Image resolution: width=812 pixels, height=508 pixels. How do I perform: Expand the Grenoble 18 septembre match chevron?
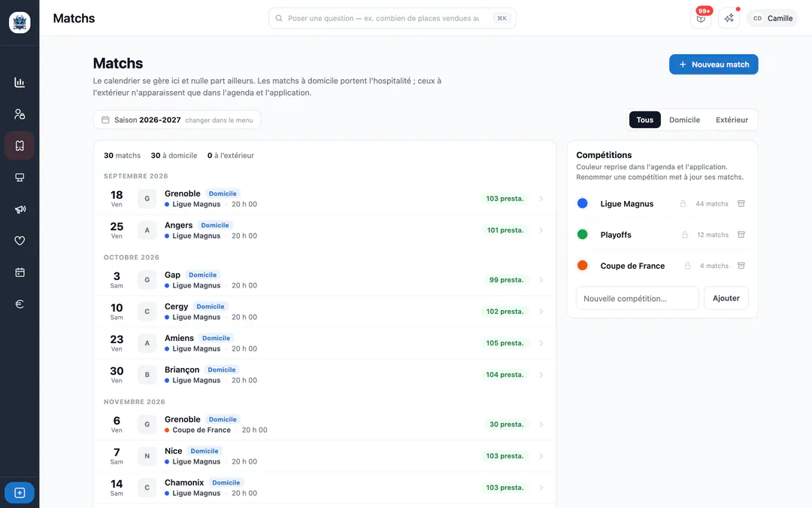[x=541, y=199]
